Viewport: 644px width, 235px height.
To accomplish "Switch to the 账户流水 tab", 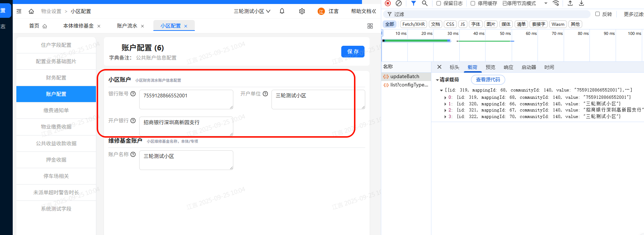I will click(127, 26).
